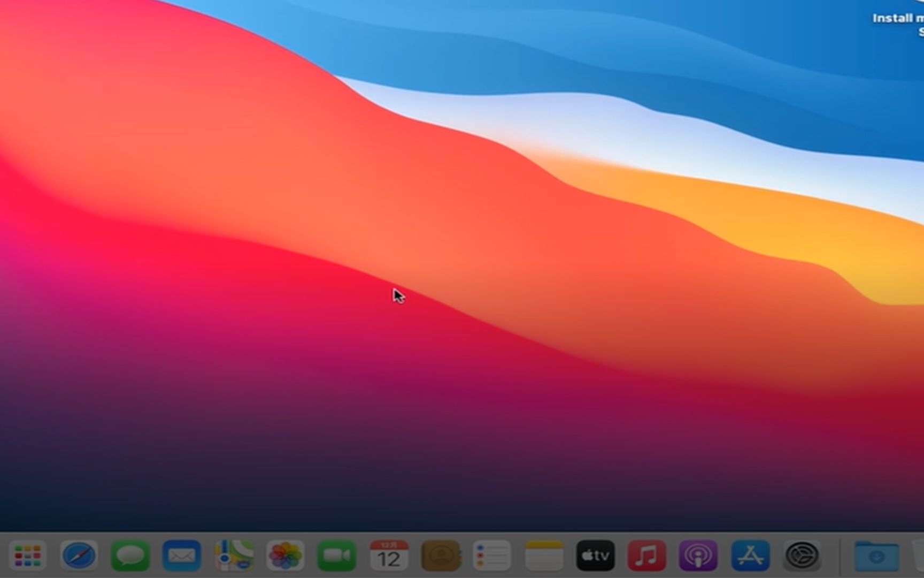Launch Reminders from the Dock

tap(492, 556)
